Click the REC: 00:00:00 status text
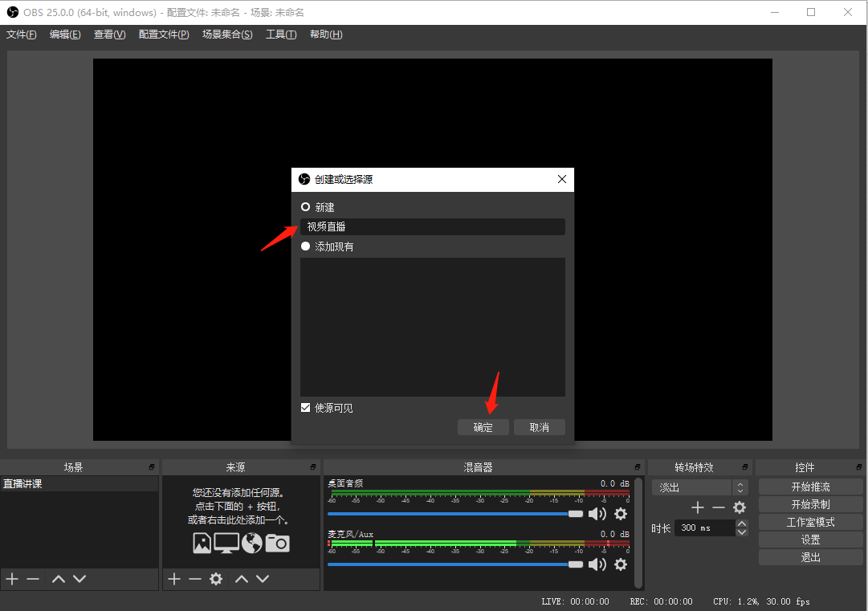This screenshot has width=868, height=611. tap(661, 601)
